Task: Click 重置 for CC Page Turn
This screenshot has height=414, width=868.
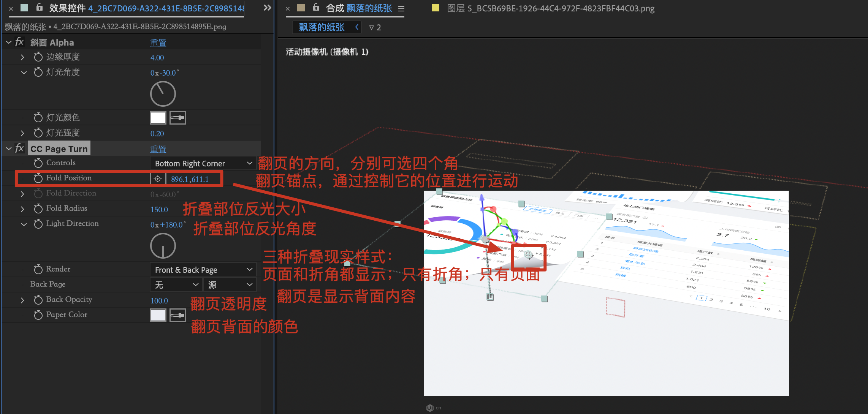Action: pos(158,149)
